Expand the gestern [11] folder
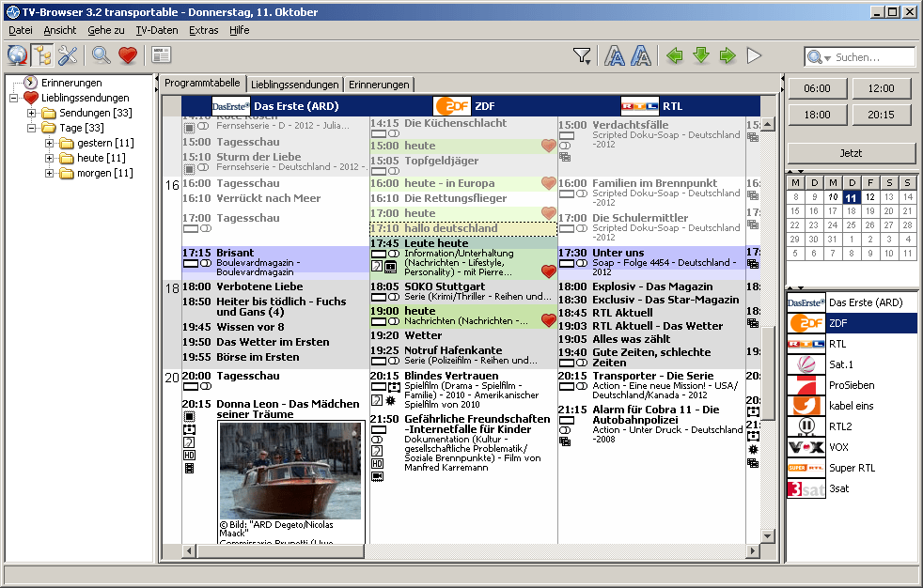Image resolution: width=923 pixels, height=588 pixels. coord(50,143)
